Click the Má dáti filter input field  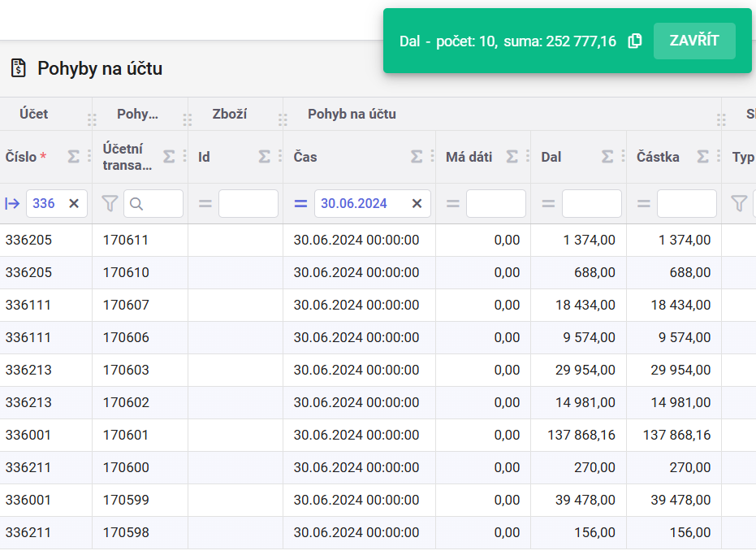496,204
